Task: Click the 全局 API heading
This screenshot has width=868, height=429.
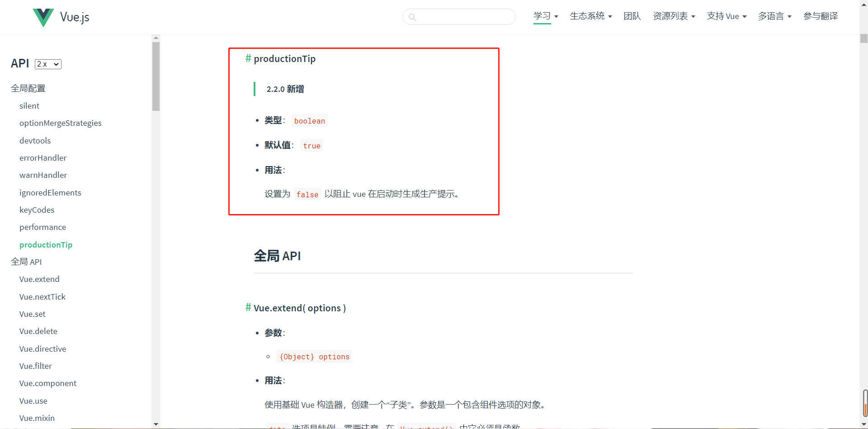Action: coord(277,256)
